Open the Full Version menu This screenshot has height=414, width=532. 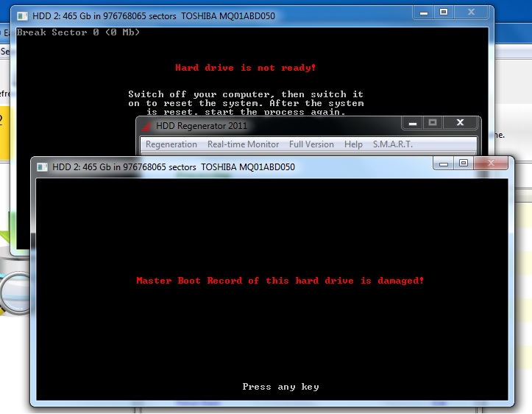point(311,144)
